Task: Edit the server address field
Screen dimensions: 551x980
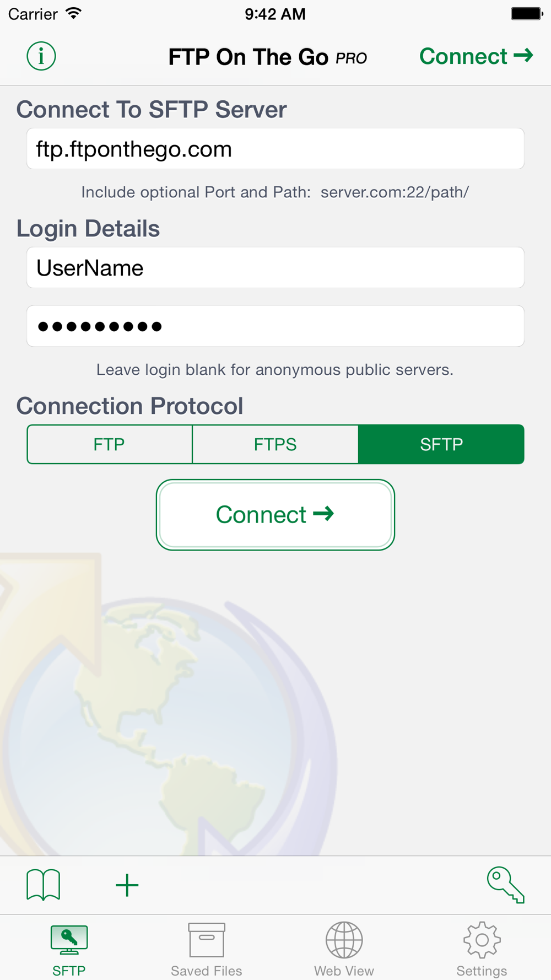Action: tap(275, 149)
